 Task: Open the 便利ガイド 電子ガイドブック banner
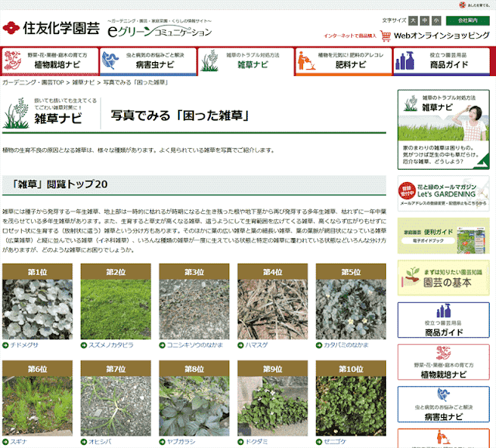(443, 236)
